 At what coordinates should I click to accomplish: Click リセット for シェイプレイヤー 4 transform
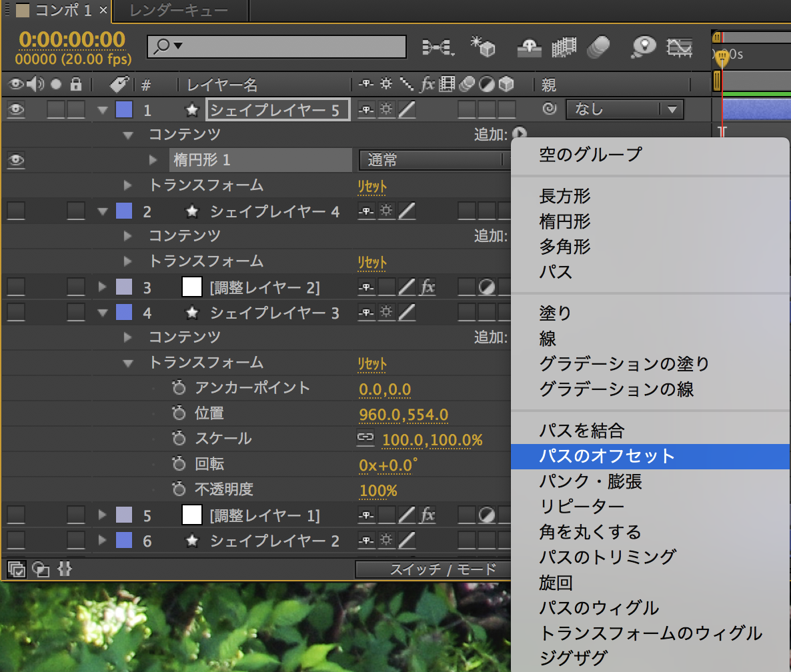pyautogui.click(x=371, y=262)
